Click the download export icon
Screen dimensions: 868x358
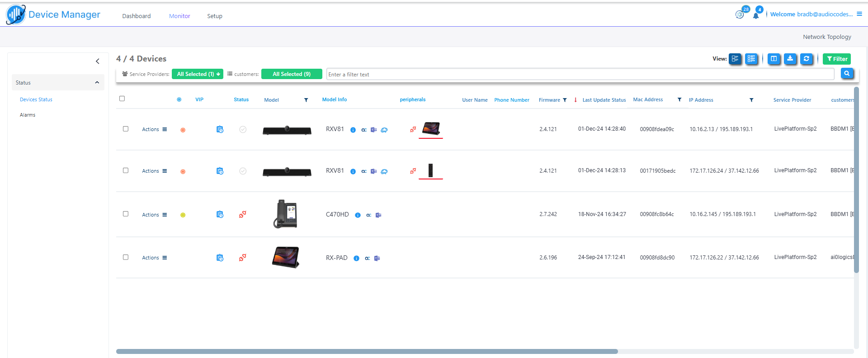pos(790,59)
